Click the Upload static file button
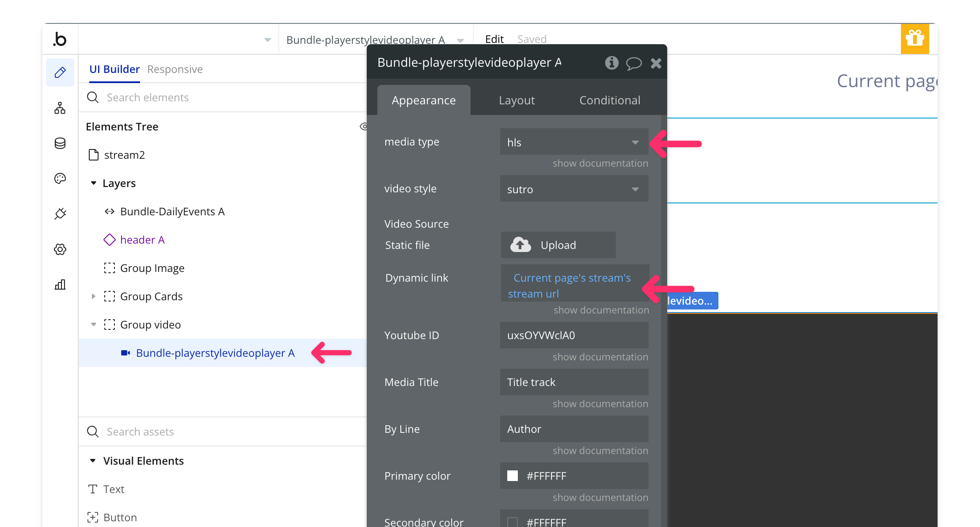Viewport: 980px width, 527px height. [x=558, y=245]
